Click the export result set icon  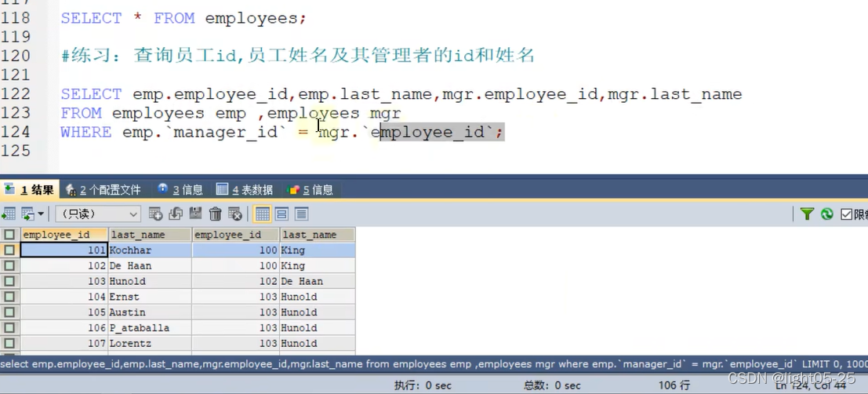coord(9,214)
